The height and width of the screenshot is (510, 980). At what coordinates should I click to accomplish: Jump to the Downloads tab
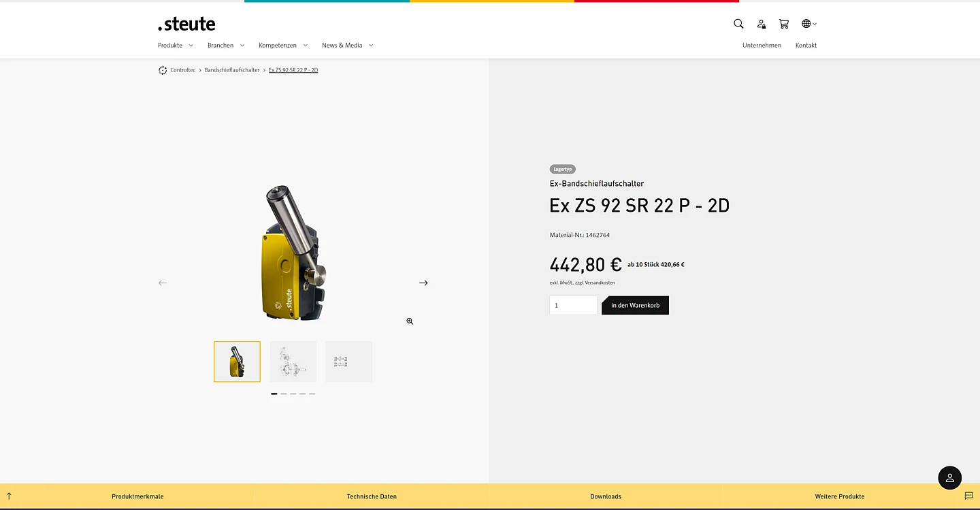point(606,496)
